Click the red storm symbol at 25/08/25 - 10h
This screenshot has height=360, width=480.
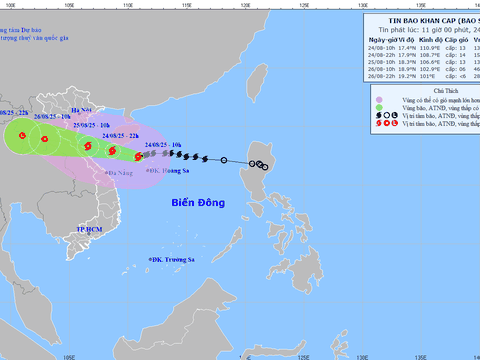(88, 146)
